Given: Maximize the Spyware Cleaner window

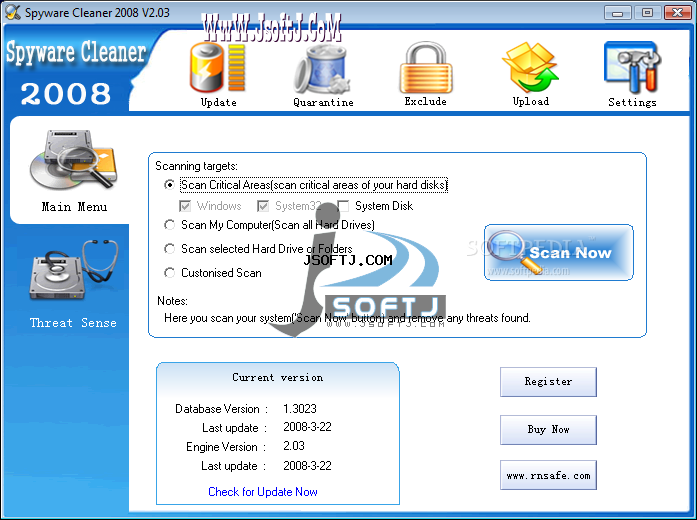Looking at the screenshot, I should tap(647, 12).
